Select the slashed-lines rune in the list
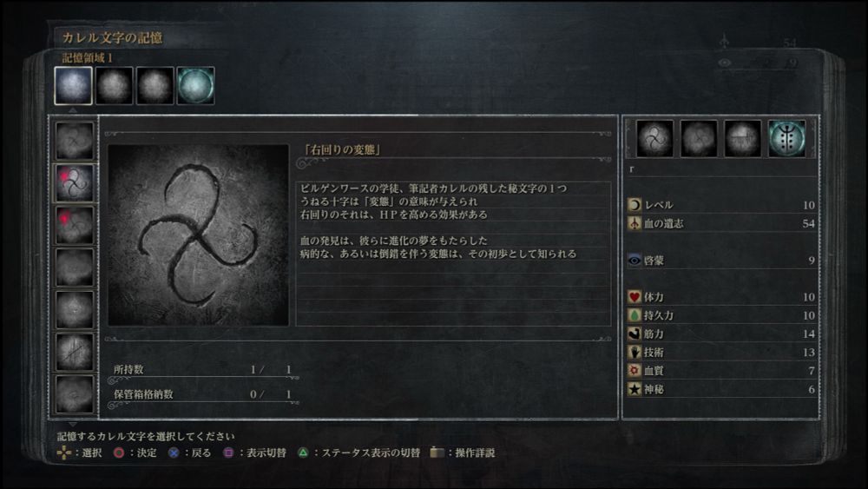868x489 pixels. [x=74, y=352]
